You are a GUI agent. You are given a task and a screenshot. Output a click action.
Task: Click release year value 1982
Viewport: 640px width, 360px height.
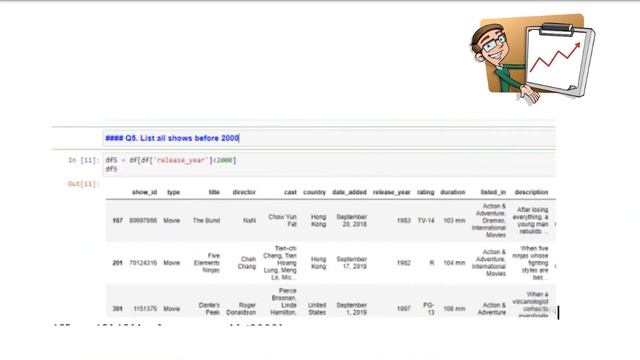[x=404, y=263]
